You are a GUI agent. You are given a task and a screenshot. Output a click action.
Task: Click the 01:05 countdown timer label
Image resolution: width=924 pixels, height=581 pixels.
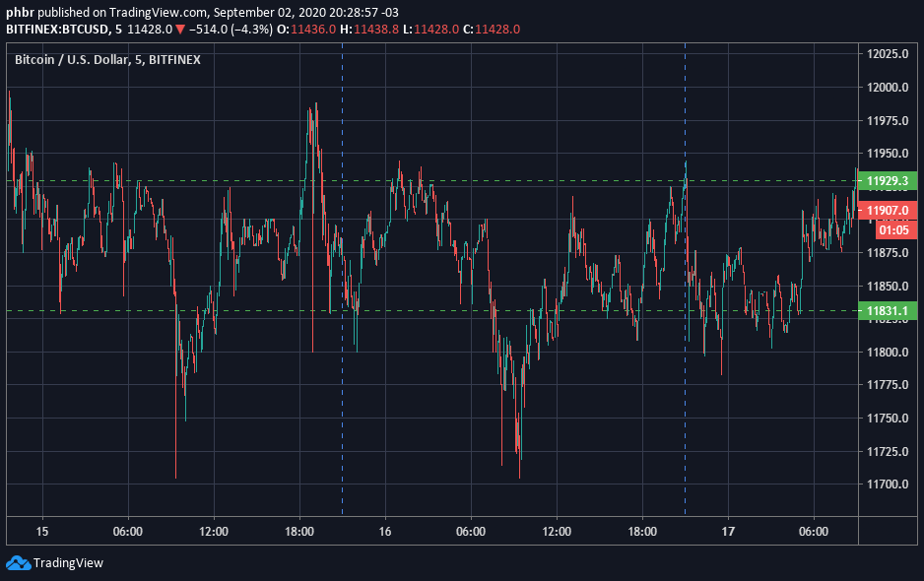[x=891, y=229]
